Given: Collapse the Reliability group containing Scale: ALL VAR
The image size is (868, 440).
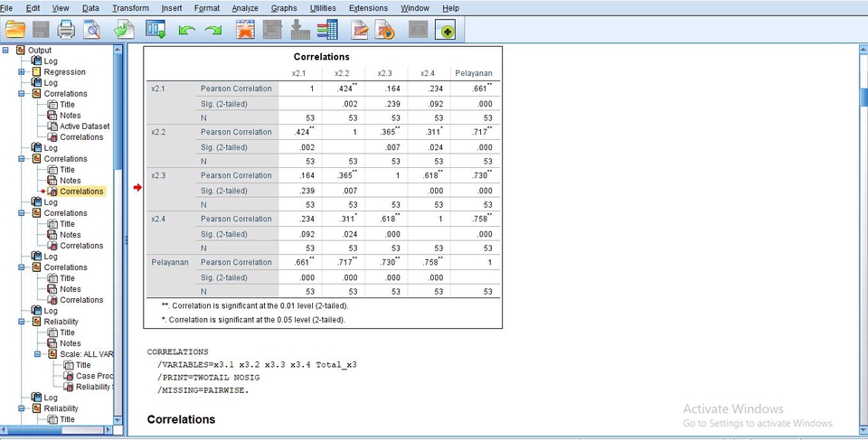Looking at the screenshot, I should pyautogui.click(x=21, y=322).
